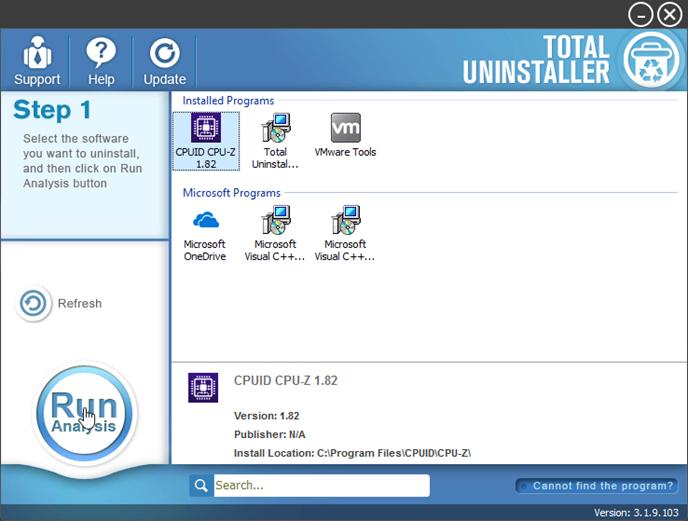Viewport: 688px width, 521px height.
Task: Open the Support toolbar item
Action: tap(37, 61)
